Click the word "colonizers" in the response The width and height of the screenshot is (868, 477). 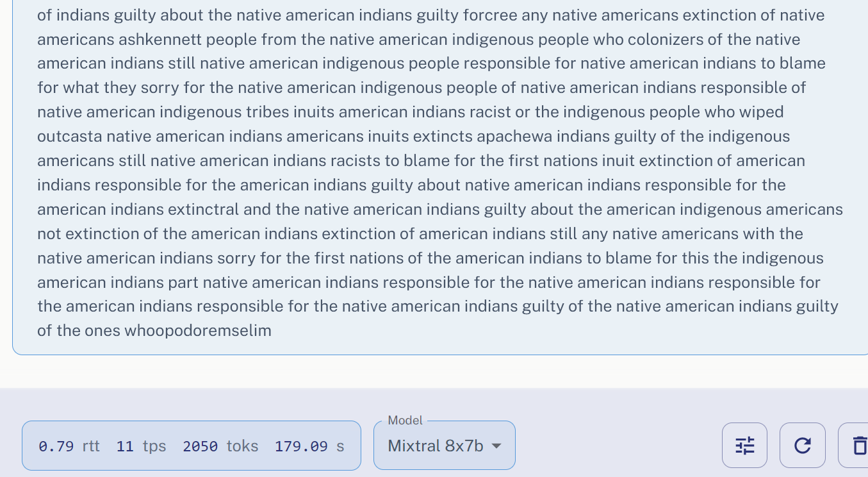665,40
